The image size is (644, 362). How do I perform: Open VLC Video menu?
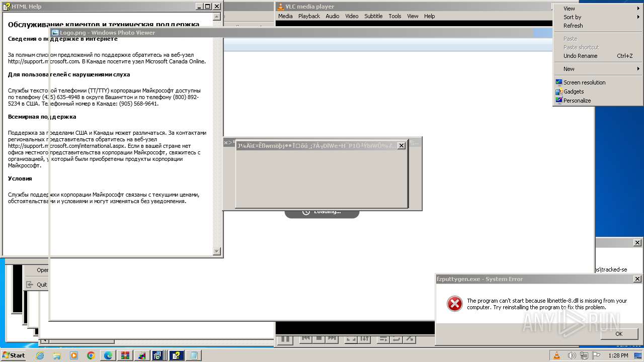click(352, 16)
